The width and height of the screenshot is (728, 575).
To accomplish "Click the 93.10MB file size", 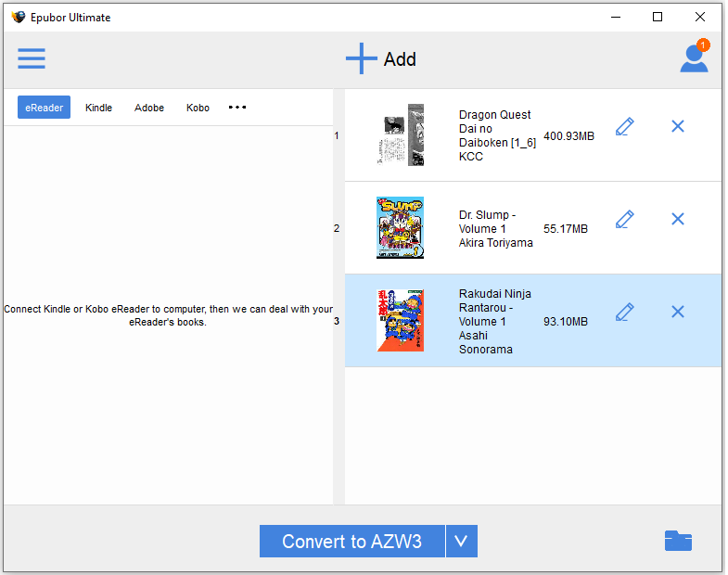I will [566, 322].
